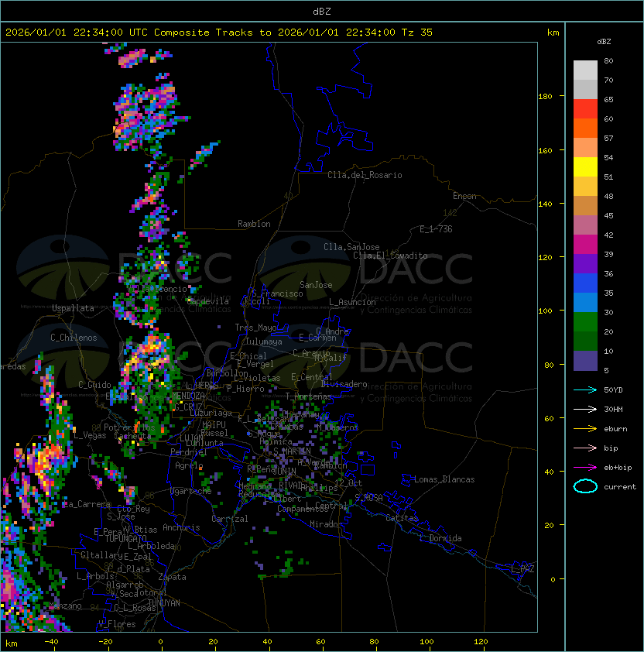Click the 'Clla.SanJose' map label
The image size is (644, 652).
[x=351, y=247]
